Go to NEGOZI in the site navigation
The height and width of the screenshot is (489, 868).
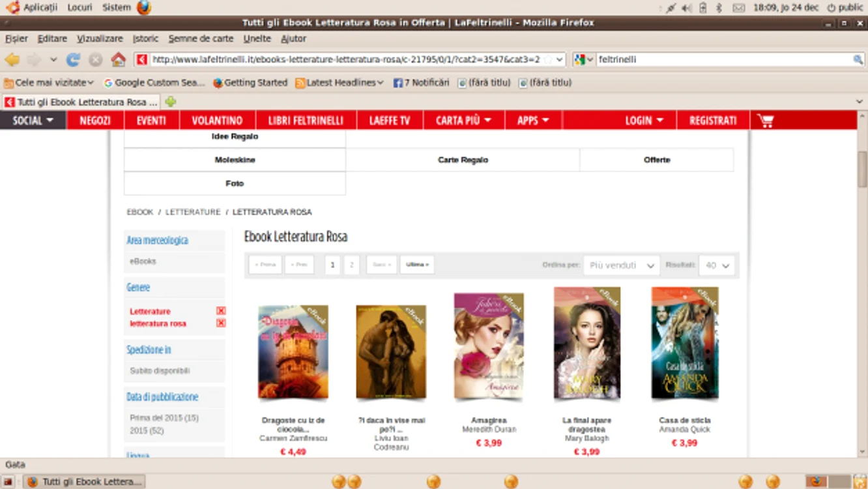[95, 121]
